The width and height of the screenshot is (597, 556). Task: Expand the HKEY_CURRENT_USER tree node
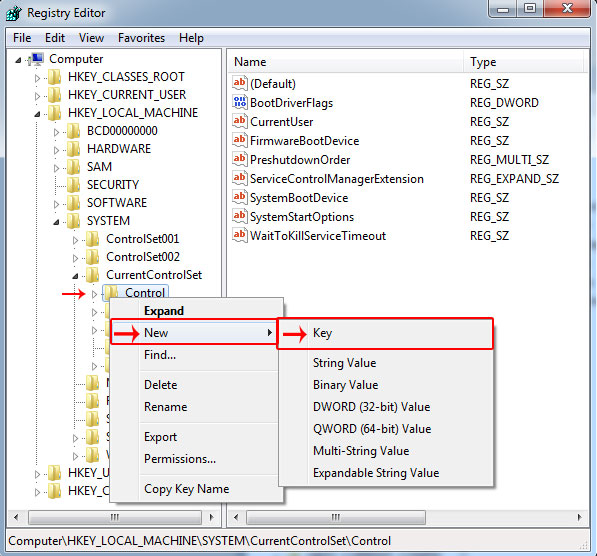click(x=37, y=96)
